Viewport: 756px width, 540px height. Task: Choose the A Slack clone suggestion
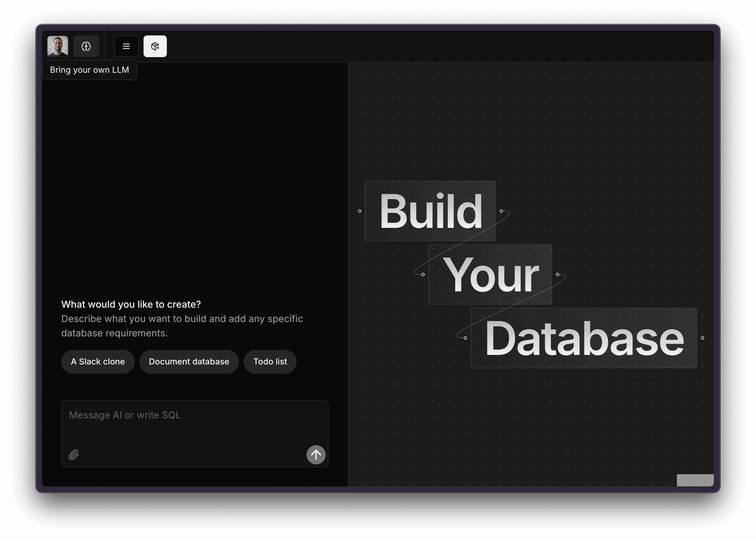tap(98, 362)
